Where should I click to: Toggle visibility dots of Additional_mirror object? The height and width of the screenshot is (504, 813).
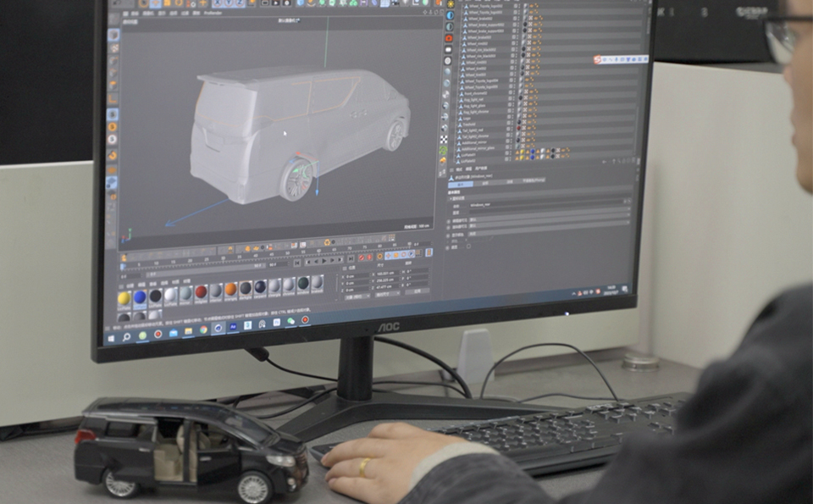pyautogui.click(x=513, y=141)
